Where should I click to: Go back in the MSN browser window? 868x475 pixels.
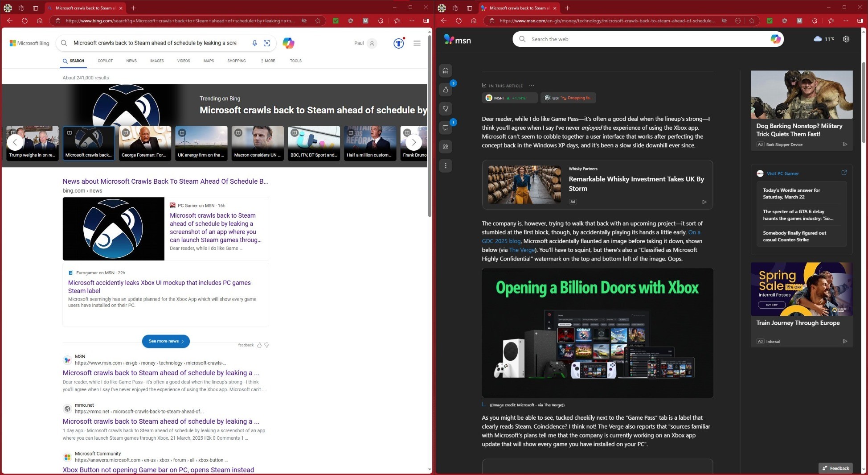pyautogui.click(x=443, y=21)
